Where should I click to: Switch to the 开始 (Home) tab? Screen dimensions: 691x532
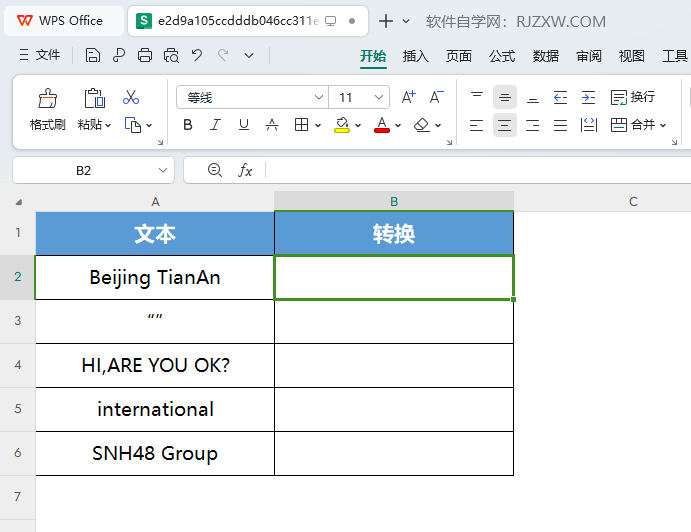(373, 56)
